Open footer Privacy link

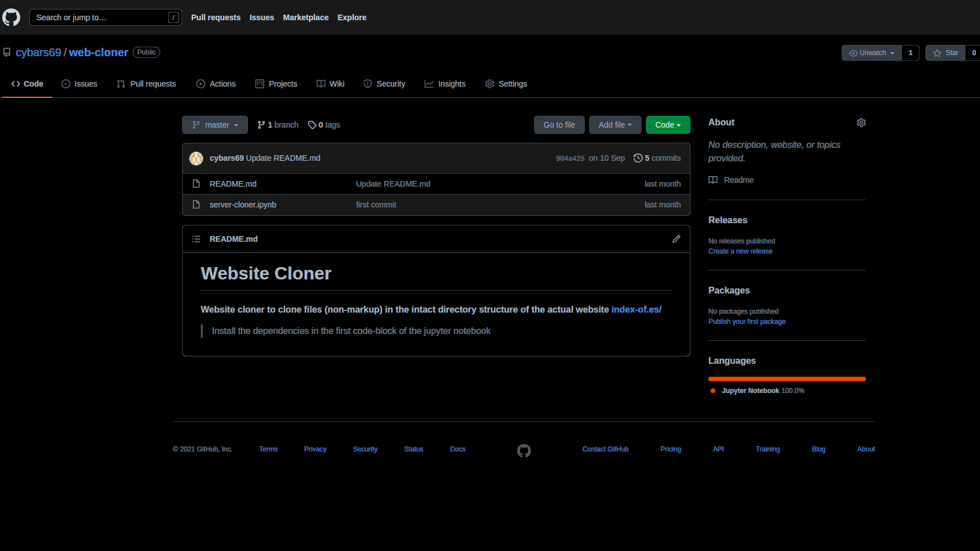click(315, 449)
